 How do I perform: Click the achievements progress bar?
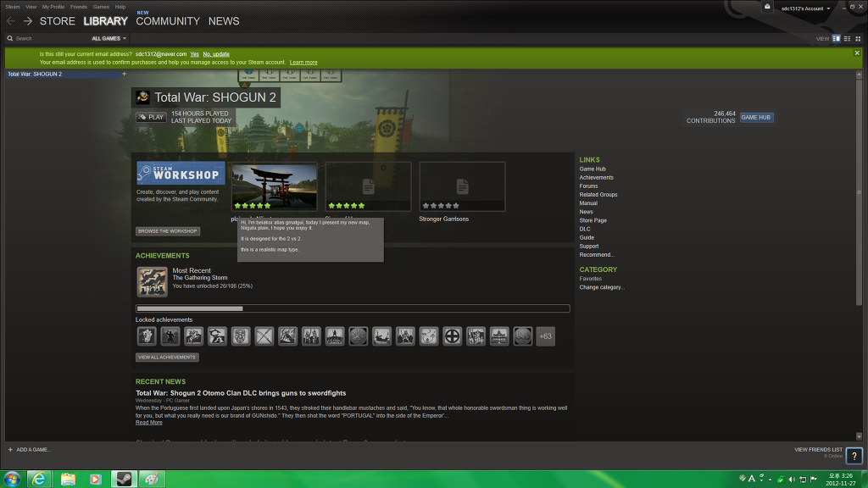353,308
